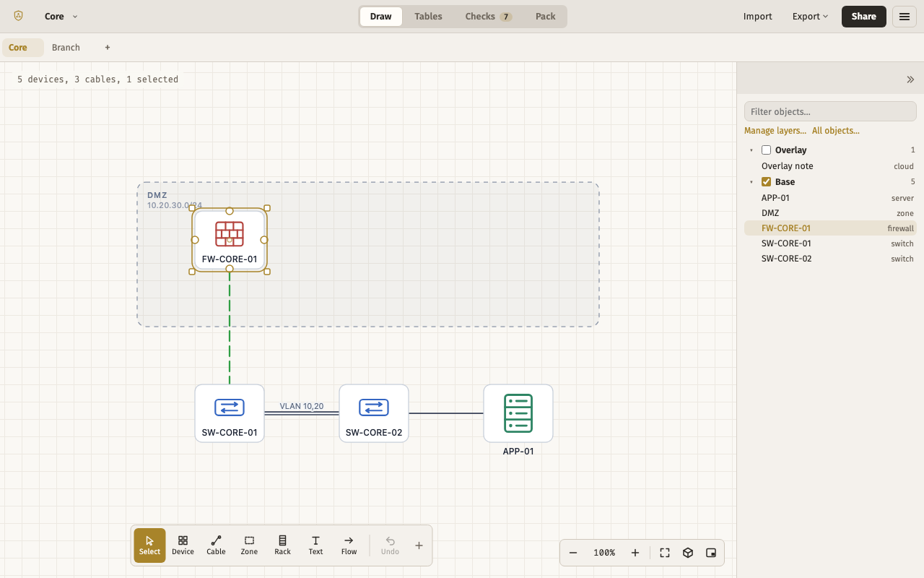Select the APP-01 server on canvas
924x578 pixels.
pyautogui.click(x=518, y=413)
